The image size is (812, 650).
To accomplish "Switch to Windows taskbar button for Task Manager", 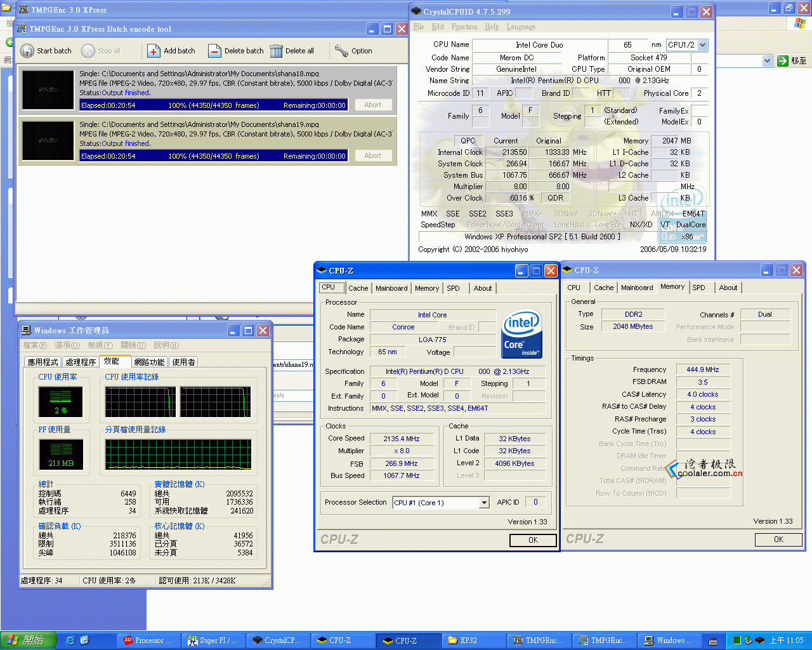I will click(669, 640).
